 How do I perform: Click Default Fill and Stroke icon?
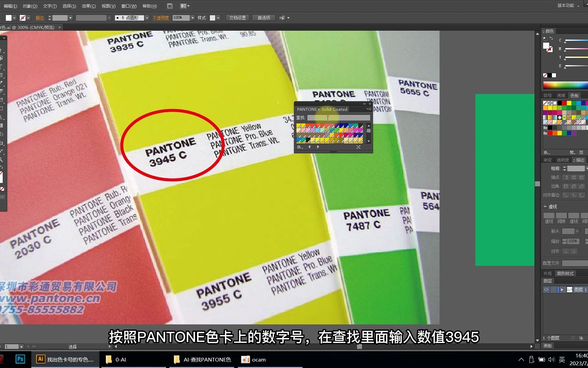[544, 38]
